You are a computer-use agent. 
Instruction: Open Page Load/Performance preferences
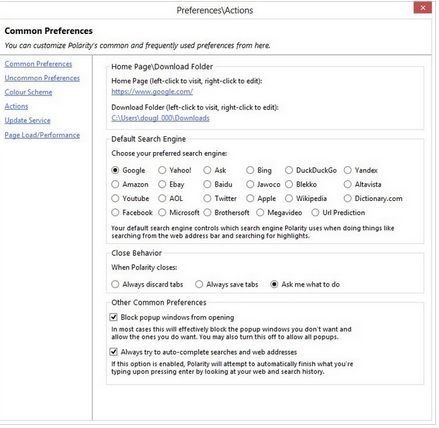coord(42,135)
